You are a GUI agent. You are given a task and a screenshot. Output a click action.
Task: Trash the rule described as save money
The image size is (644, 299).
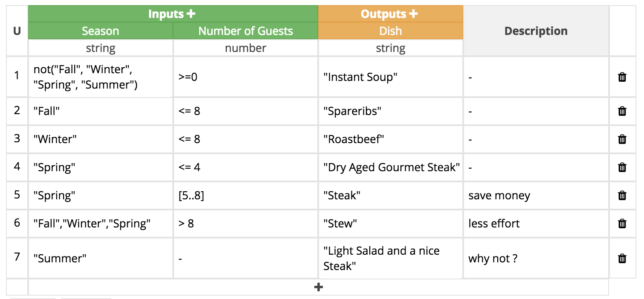click(622, 195)
